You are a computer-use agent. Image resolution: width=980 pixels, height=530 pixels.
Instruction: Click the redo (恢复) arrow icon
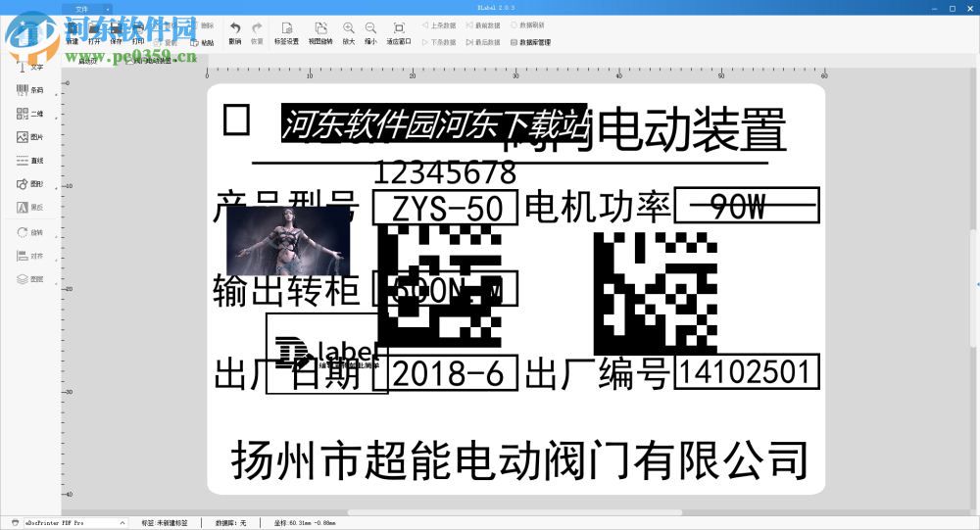tap(257, 28)
